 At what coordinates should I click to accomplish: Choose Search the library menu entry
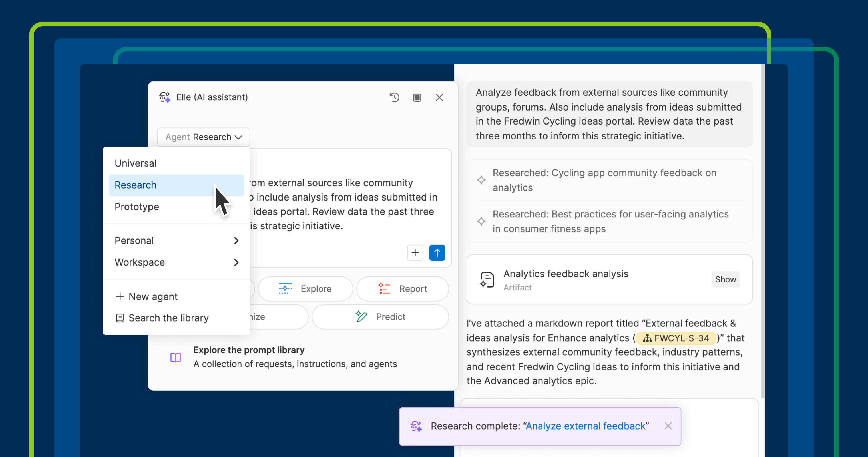(x=168, y=318)
